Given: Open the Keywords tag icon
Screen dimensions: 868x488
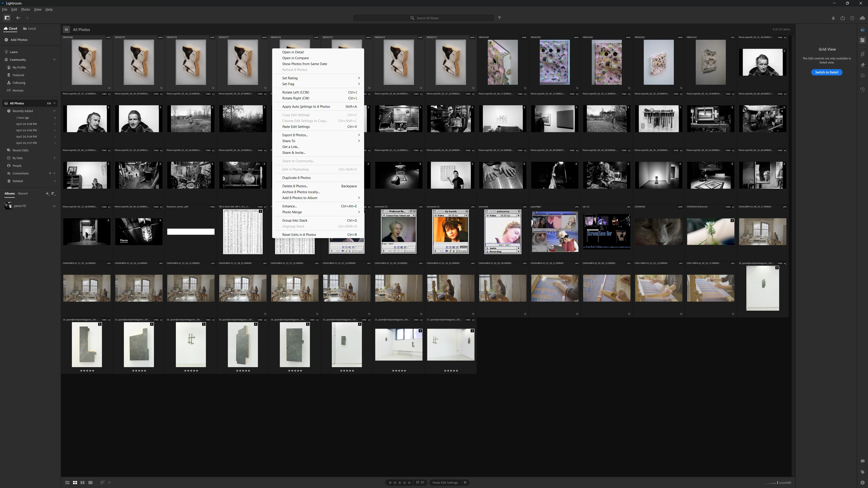Looking at the screenshot, I should point(862,472).
